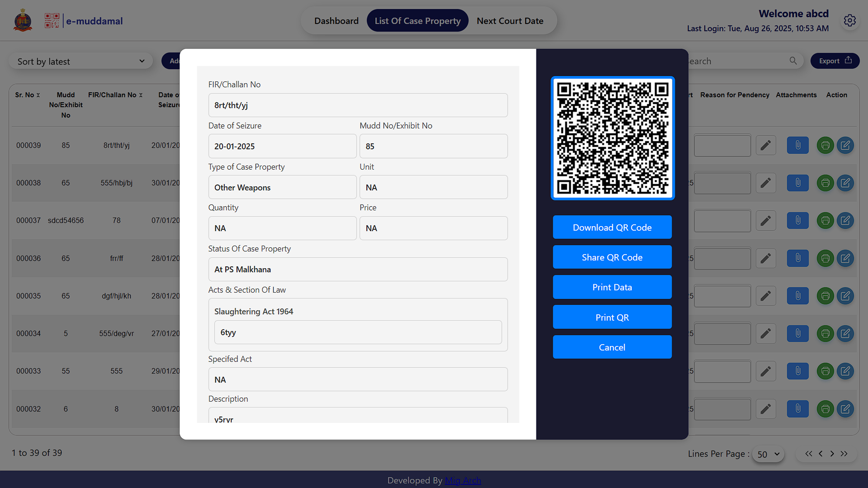Click pencil icon in row 000038

765,183
